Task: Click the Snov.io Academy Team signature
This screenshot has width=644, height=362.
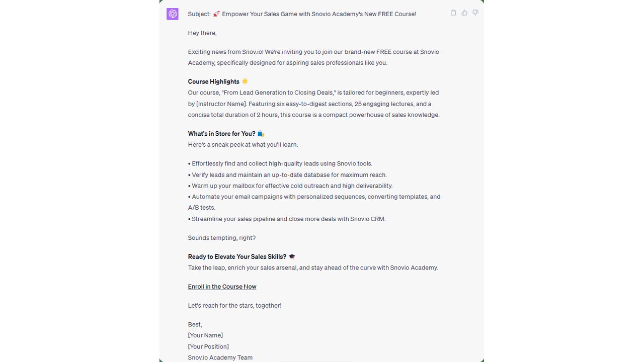Action: (x=220, y=357)
